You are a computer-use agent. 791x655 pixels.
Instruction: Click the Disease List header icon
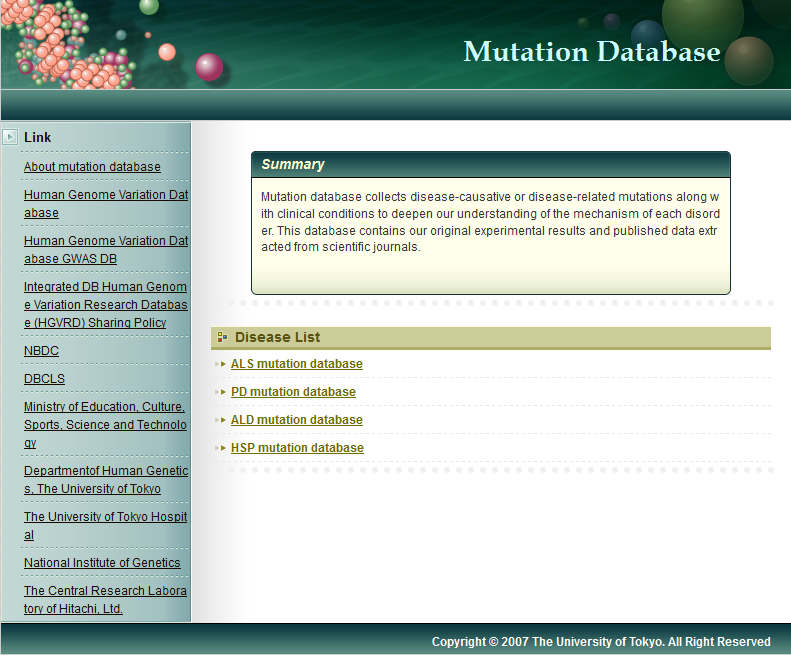(222, 337)
